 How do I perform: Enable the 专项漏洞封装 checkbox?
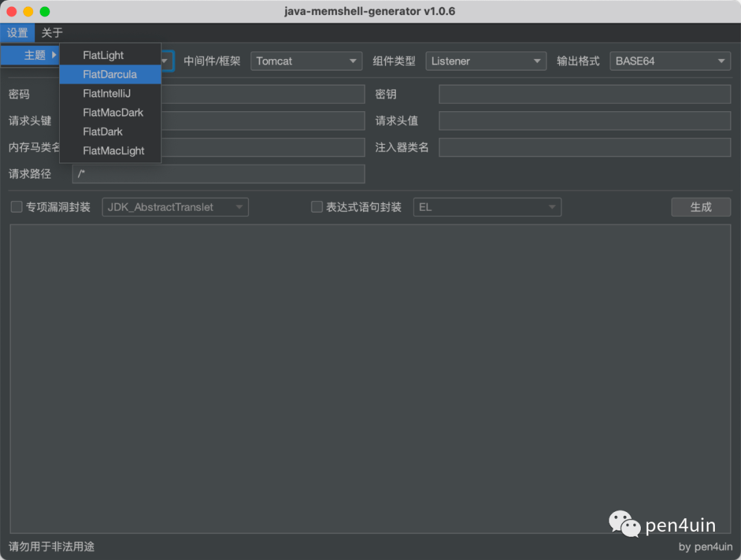[16, 207]
